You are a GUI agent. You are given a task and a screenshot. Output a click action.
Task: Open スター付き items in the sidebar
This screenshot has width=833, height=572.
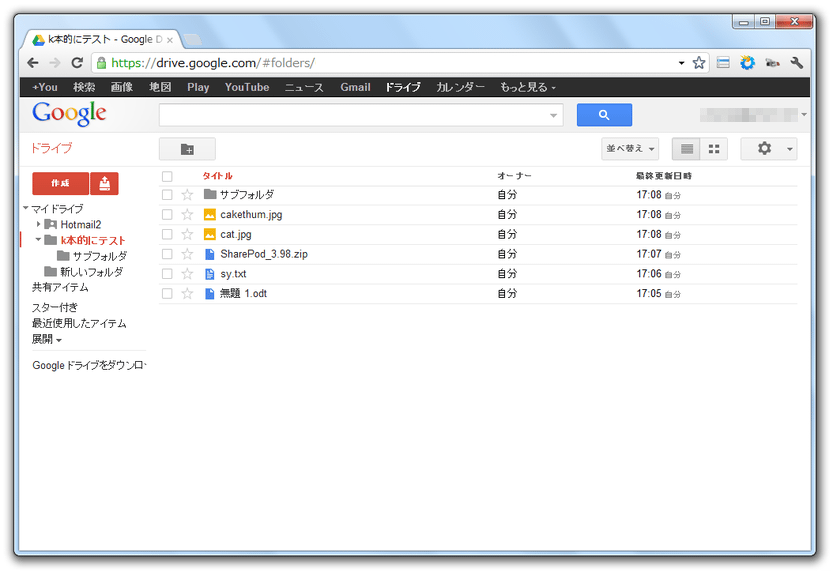click(55, 308)
